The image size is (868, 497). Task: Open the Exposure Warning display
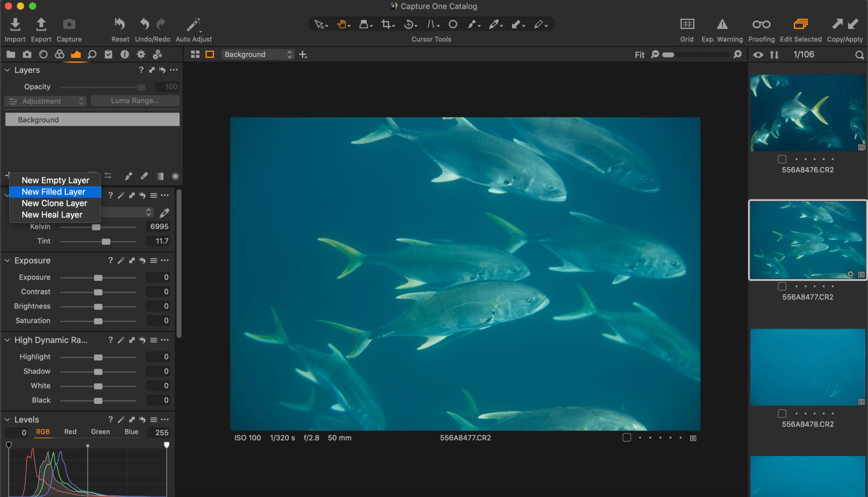coord(722,24)
